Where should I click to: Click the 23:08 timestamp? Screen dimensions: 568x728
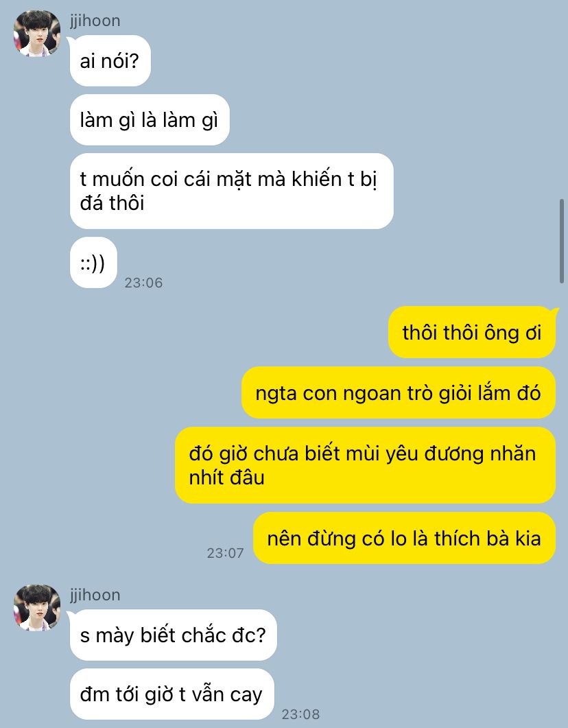pyautogui.click(x=300, y=714)
